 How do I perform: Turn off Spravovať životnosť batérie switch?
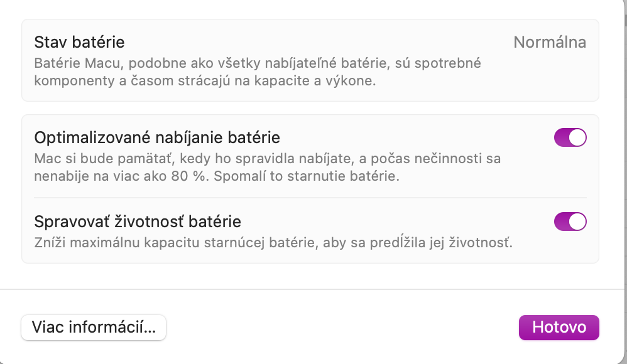click(569, 222)
